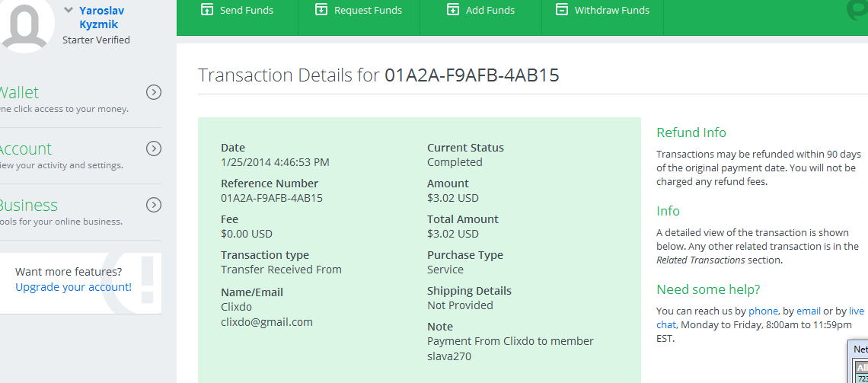Open the Business heading
The image size is (868, 383).
tap(28, 205)
